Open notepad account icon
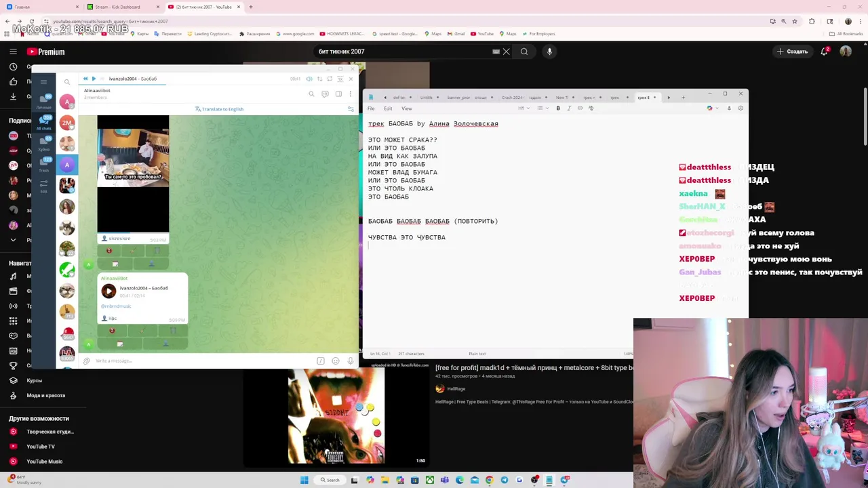 click(729, 108)
